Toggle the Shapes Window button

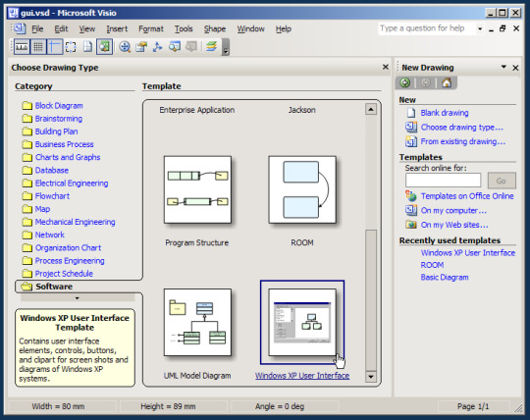[x=104, y=47]
